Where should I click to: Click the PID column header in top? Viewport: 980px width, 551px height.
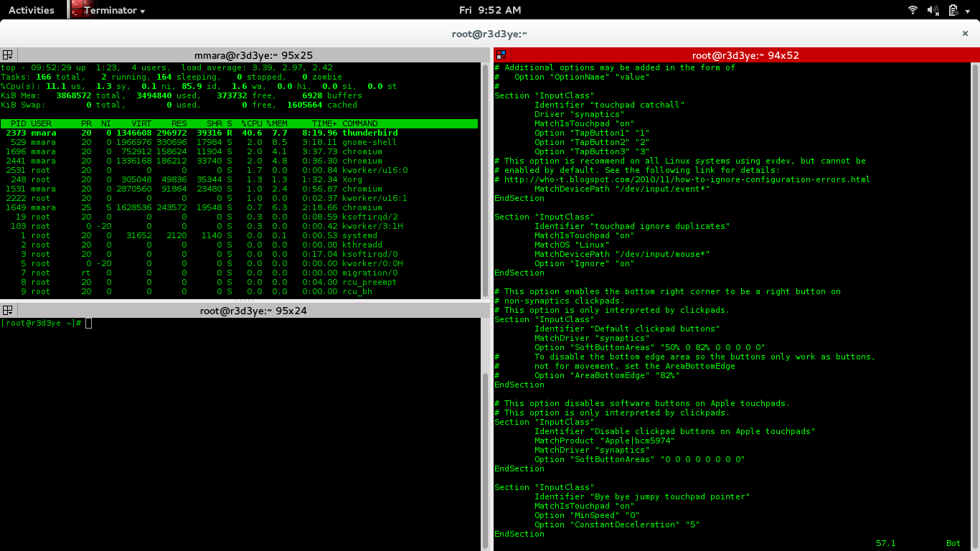pos(19,123)
